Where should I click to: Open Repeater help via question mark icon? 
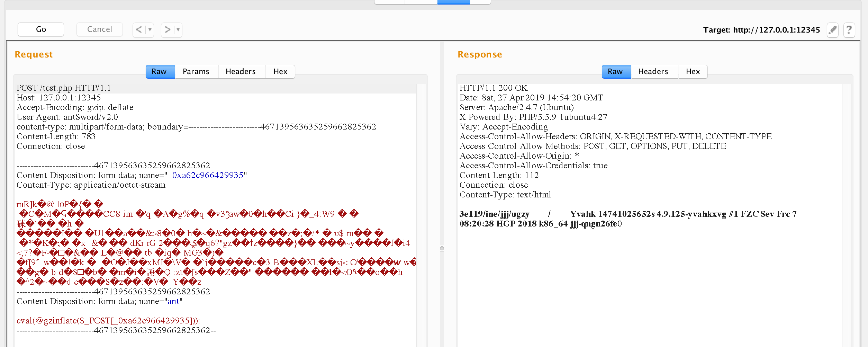(x=849, y=30)
